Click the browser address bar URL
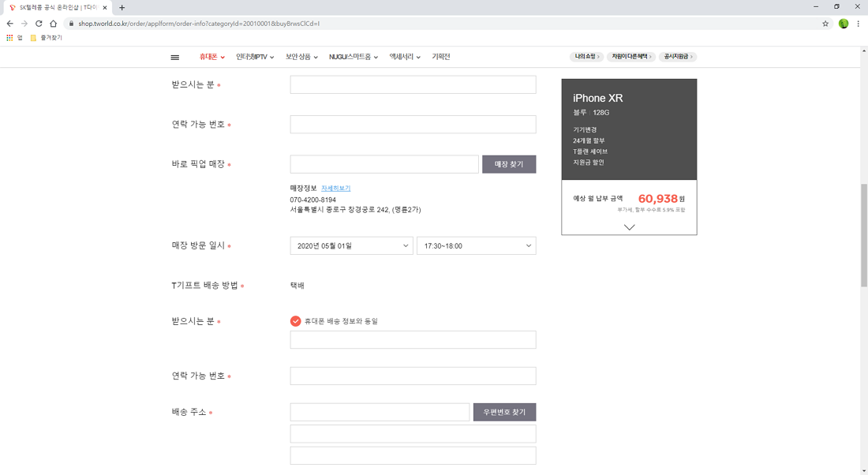Viewport: 868px width, 475px height. pyautogui.click(x=199, y=24)
